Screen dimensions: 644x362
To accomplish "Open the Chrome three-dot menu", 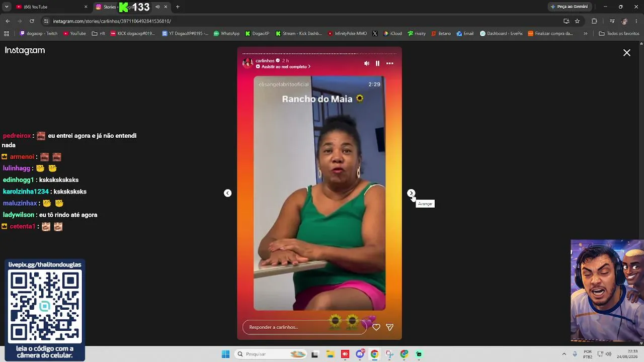I will click(x=636, y=21).
